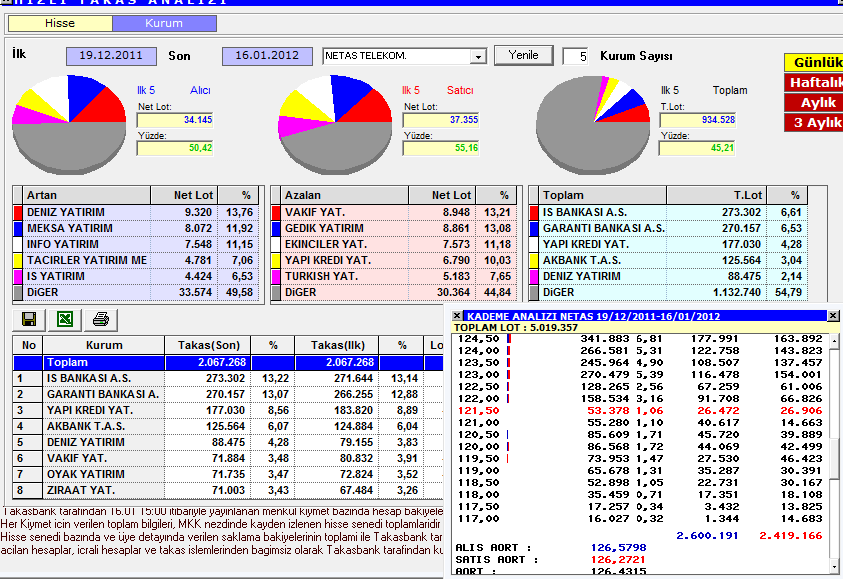Click scroll up arrow in Kademe list
843x579 pixels.
834,340
